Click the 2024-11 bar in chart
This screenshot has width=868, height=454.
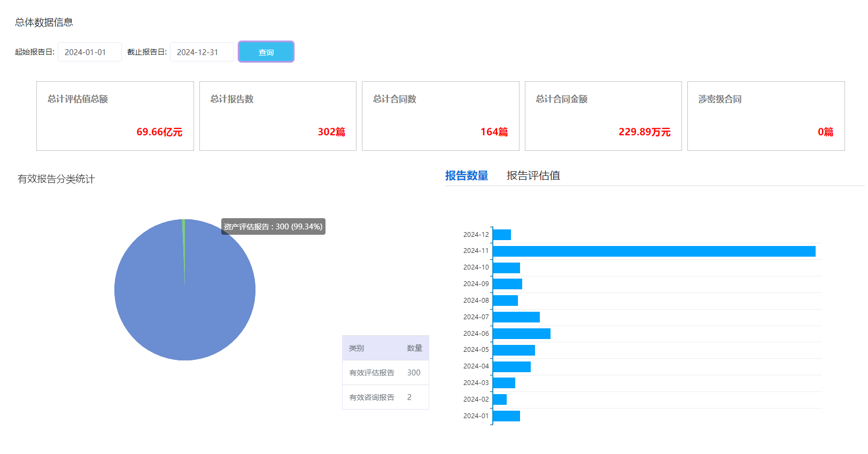[654, 251]
